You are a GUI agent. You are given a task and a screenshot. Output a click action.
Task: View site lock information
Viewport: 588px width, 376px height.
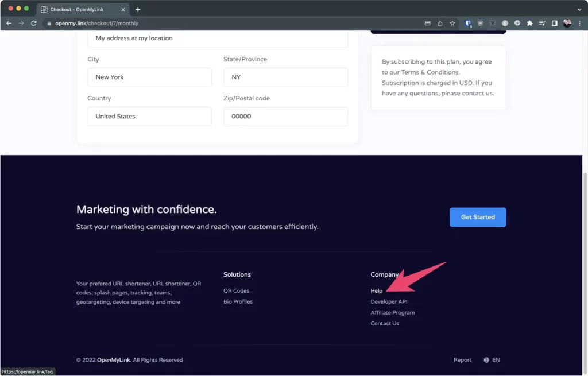(49, 23)
